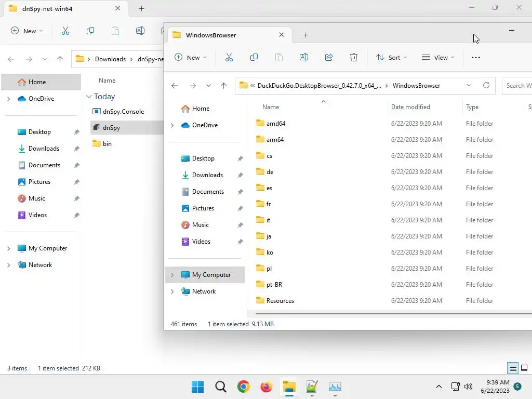Click DuckDuckGo.DesktopBrowser breadcrumb in address bar
The image size is (532, 399).
tap(320, 86)
